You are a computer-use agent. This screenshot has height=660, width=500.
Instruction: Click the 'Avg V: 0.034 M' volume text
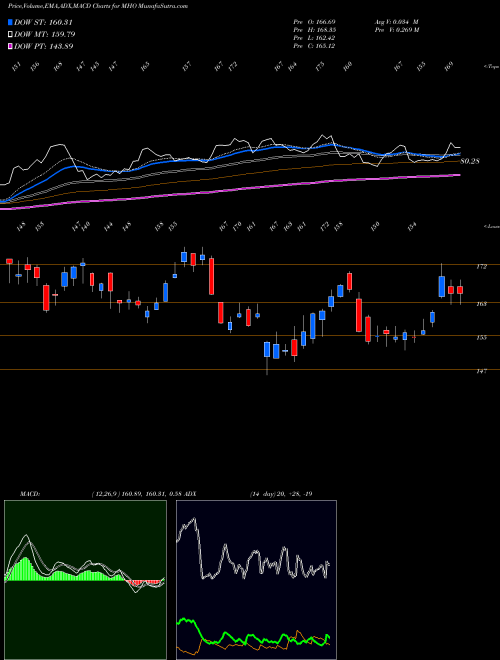tap(396, 21)
